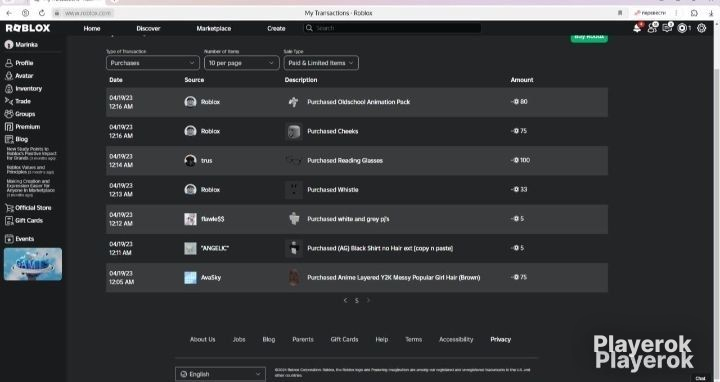Open Home in top navigation
The image size is (720, 382).
[92, 28]
